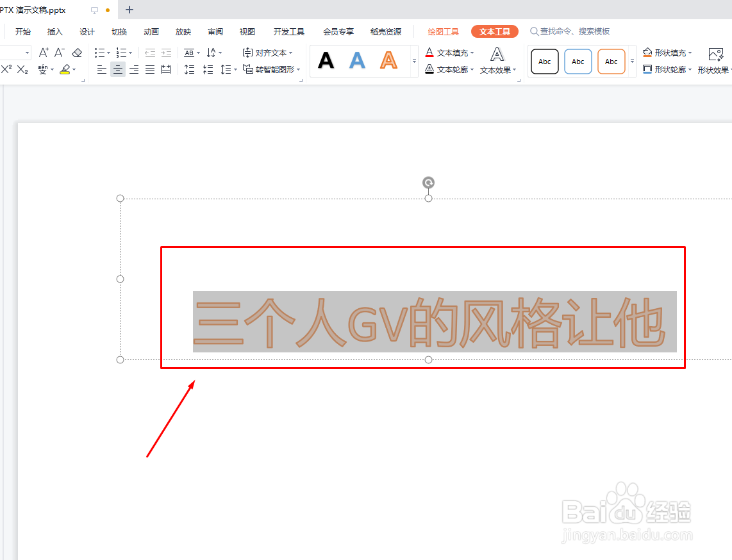Open line spacing options
Image resolution: width=732 pixels, height=560 pixels.
coord(229,70)
